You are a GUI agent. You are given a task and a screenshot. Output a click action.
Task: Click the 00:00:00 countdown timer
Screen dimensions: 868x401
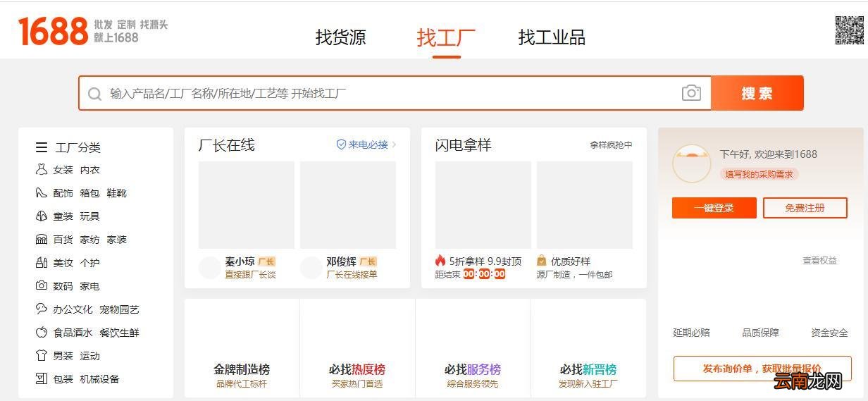[x=484, y=274]
